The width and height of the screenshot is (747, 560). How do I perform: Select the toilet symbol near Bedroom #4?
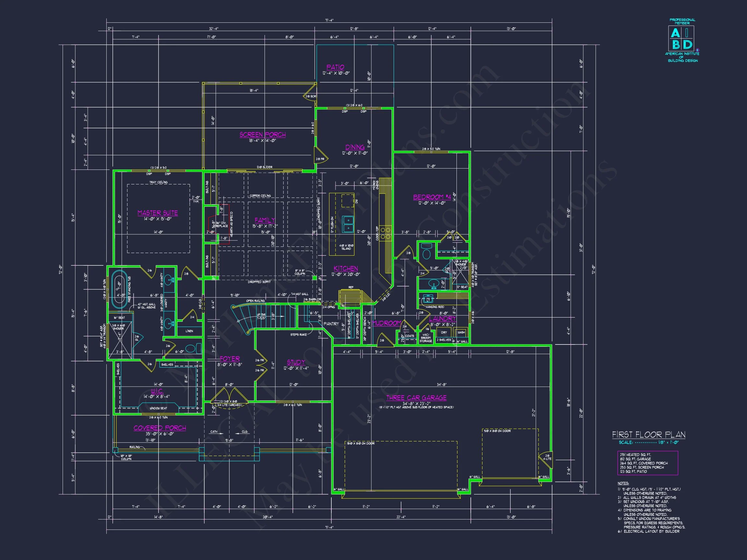click(x=427, y=251)
